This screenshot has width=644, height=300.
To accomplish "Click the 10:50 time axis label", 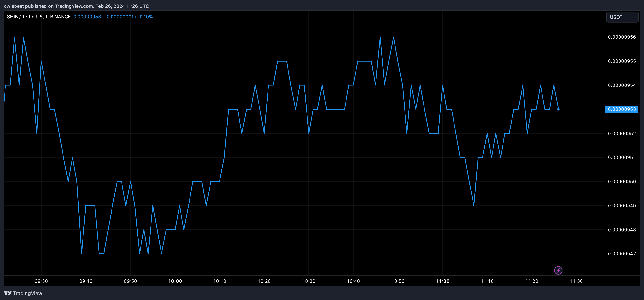I will (398, 281).
